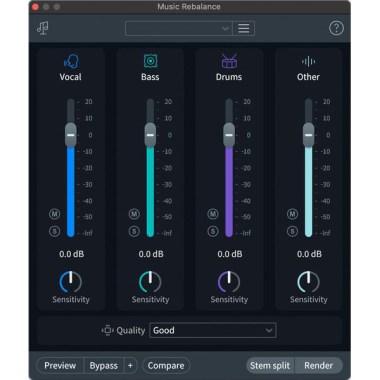Click the Preview button
This screenshot has height=380, width=380.
60,366
